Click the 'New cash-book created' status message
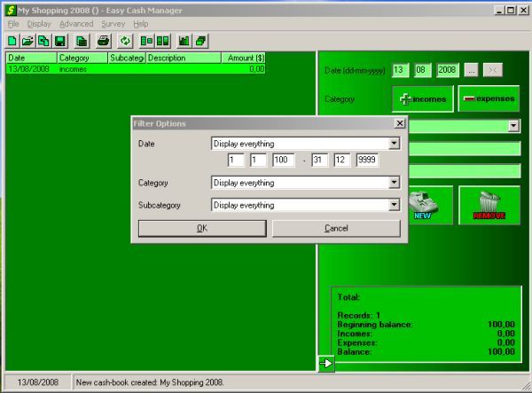This screenshot has height=393, width=532. point(150,382)
